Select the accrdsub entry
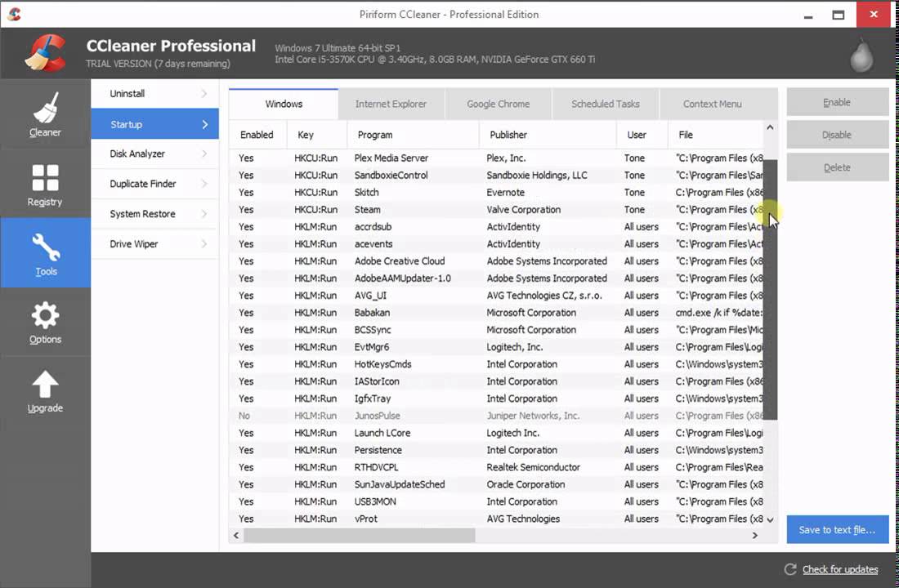This screenshot has height=588, width=899. click(497, 226)
